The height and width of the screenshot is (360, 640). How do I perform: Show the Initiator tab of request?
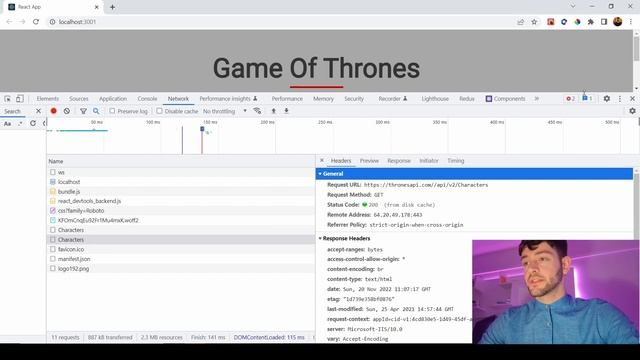click(x=429, y=161)
